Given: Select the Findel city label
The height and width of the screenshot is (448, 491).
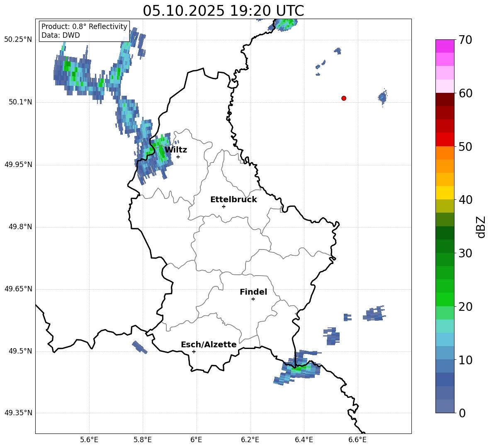Looking at the screenshot, I should (x=253, y=292).
